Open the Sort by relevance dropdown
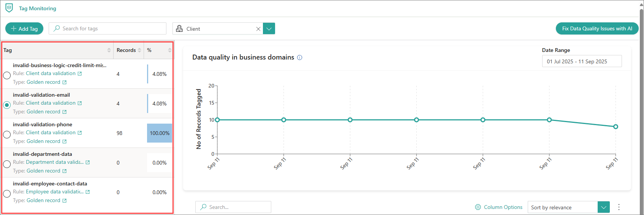This screenshot has height=215, width=644. (x=603, y=207)
